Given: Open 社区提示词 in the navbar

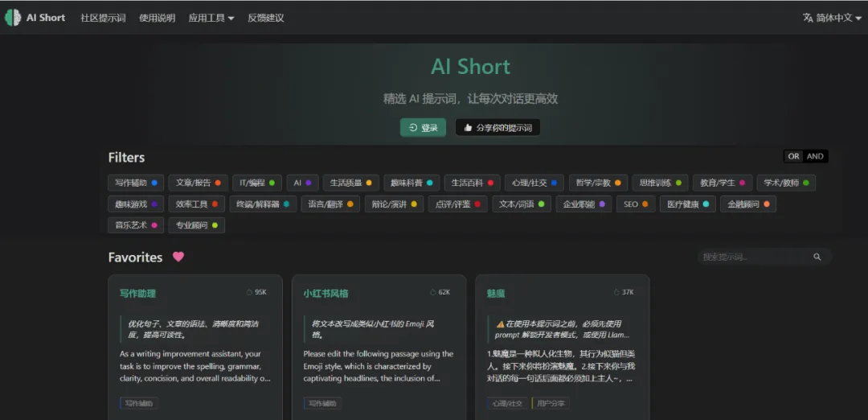Looking at the screenshot, I should click(x=104, y=18).
